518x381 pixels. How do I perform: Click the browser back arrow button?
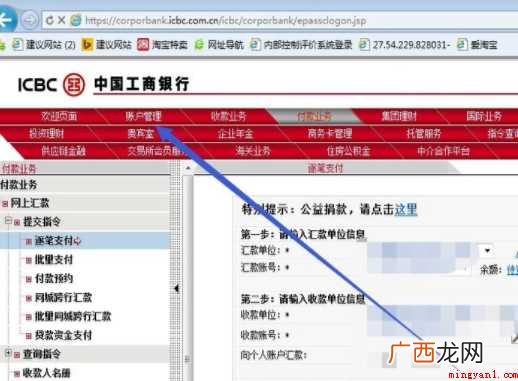point(6,20)
